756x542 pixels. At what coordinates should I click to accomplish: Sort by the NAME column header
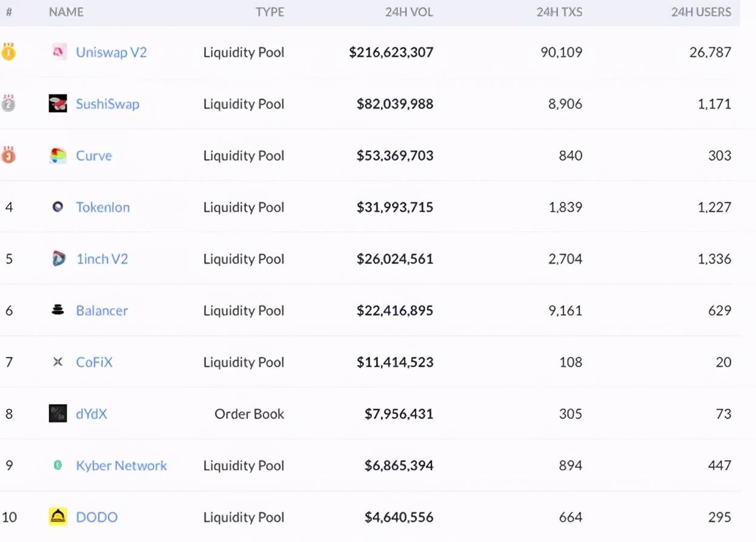coord(66,12)
